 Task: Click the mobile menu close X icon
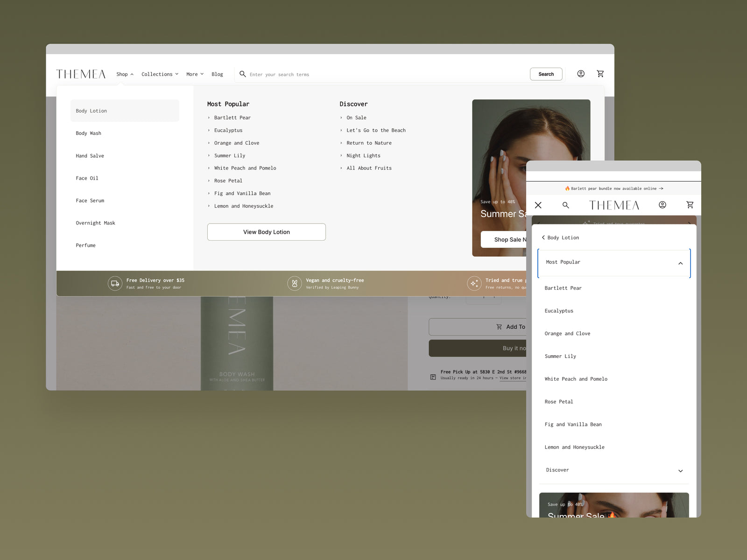tap(538, 205)
